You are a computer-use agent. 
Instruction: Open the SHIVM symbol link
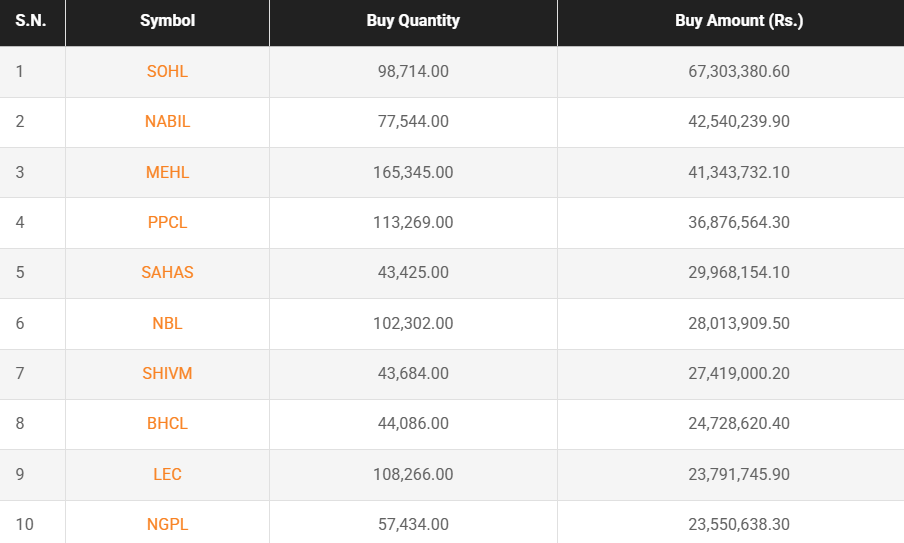(x=167, y=374)
